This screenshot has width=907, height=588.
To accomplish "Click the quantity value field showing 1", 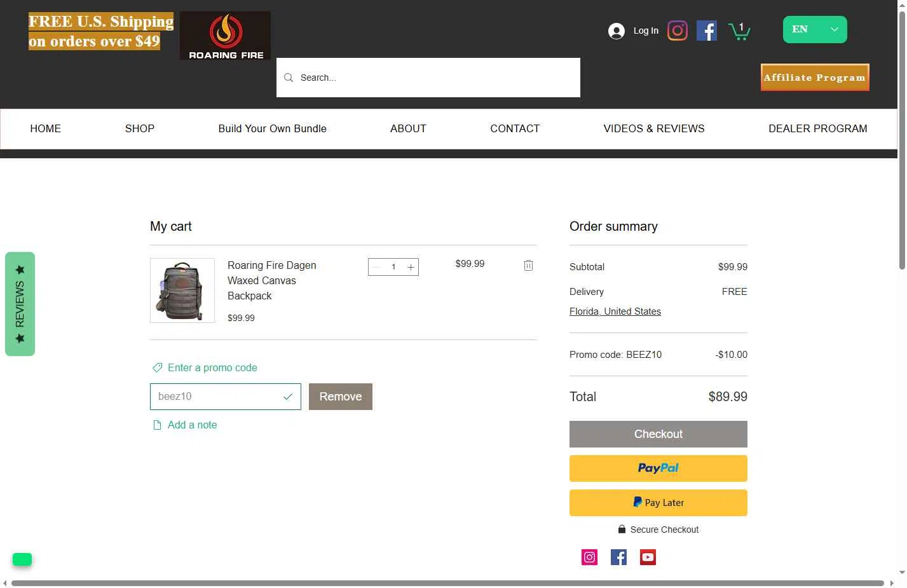I will (393, 267).
